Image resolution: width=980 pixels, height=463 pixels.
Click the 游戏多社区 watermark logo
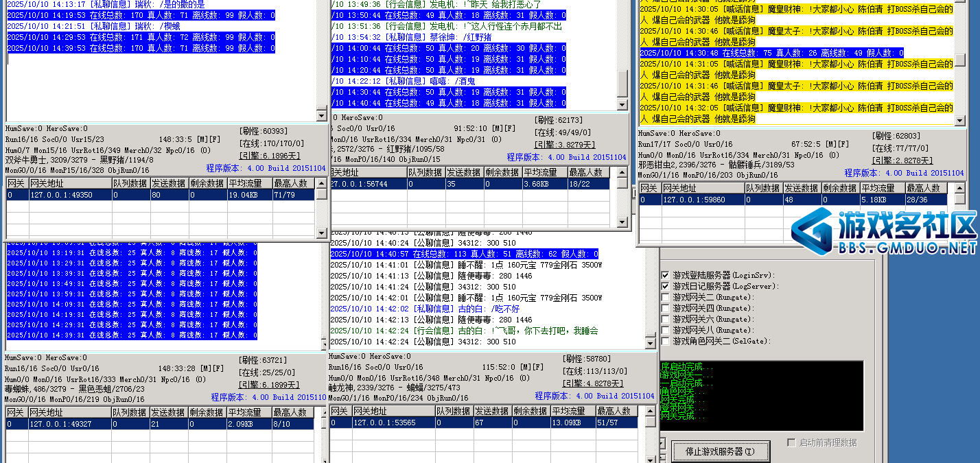884,232
